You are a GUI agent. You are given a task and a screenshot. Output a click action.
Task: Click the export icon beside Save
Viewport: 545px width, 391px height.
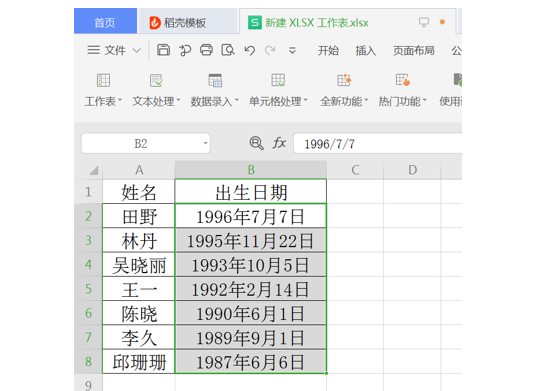[185, 50]
